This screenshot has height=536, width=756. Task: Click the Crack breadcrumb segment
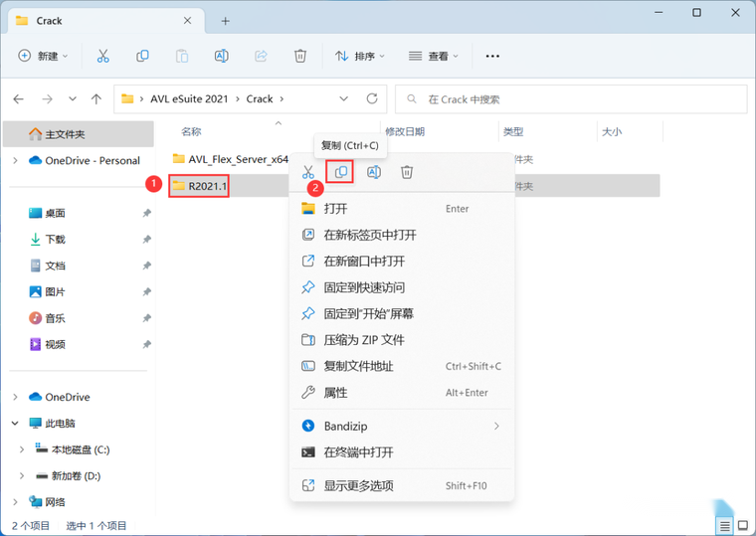tap(260, 98)
